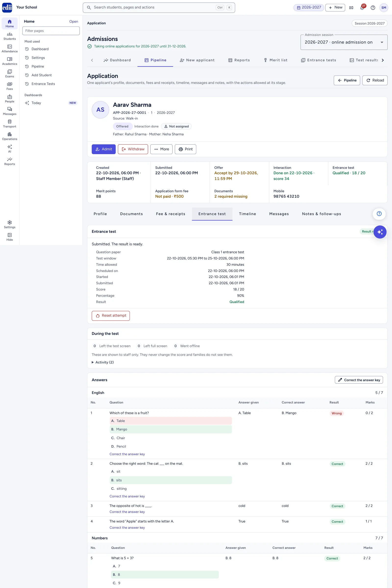This screenshot has height=588, width=392.
Task: Click the Filter pages input
Action: pyautogui.click(x=51, y=31)
